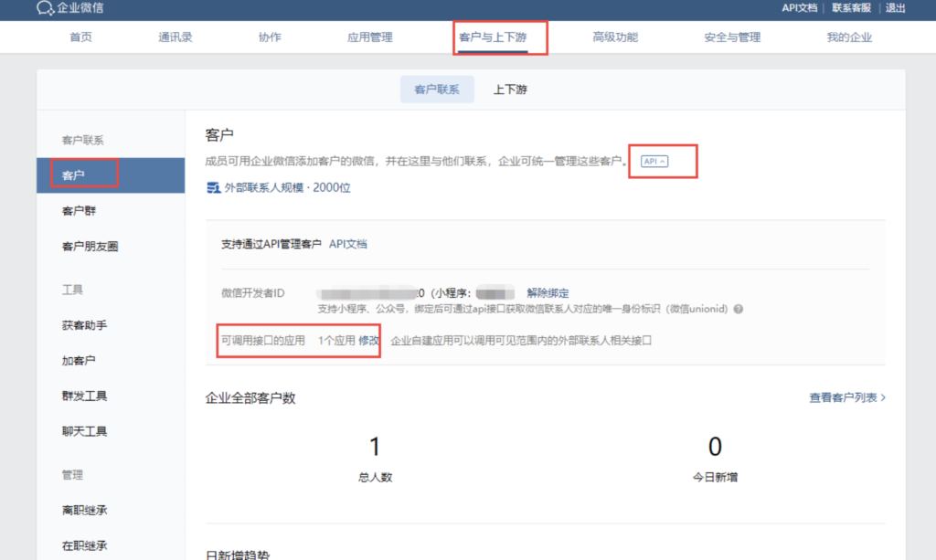Switch to the 客户联系 tab
The height and width of the screenshot is (560, 936).
[x=437, y=89]
